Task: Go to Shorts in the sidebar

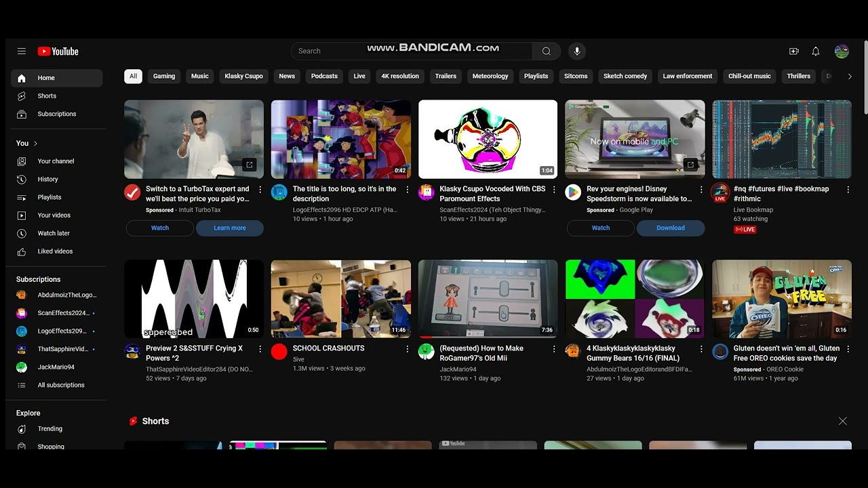Action: coord(57,96)
